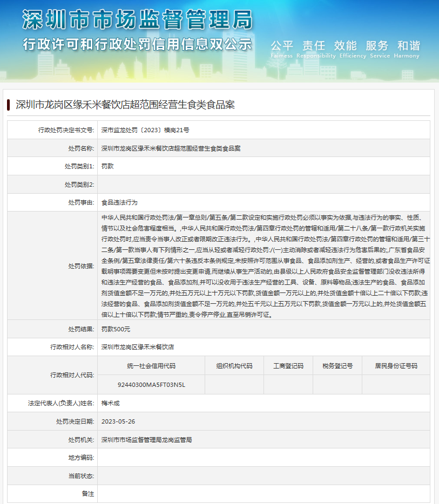This screenshot has width=439, height=504.
Task: Select the date 2023-05-26
Action: tap(118, 421)
